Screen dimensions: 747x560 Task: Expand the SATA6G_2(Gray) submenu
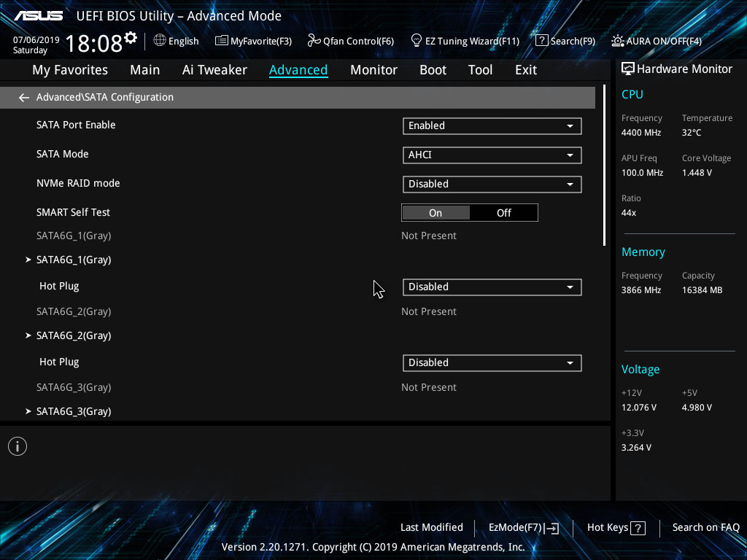(74, 335)
